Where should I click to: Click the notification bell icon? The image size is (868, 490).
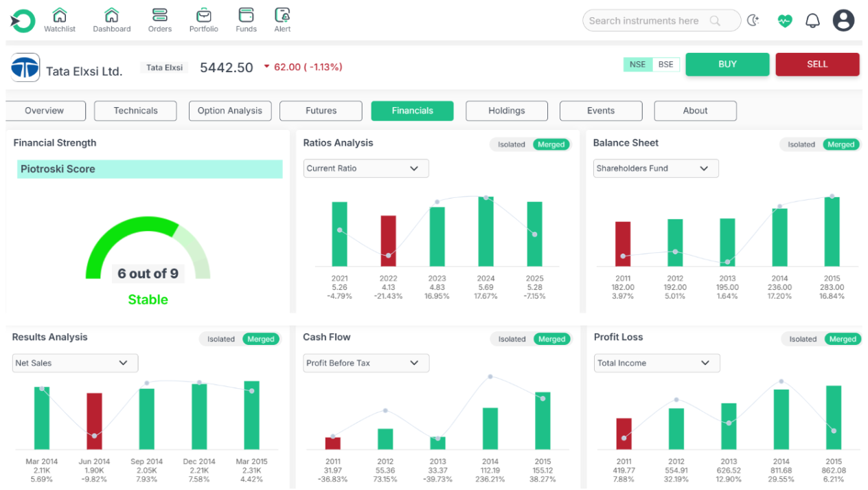tap(812, 21)
